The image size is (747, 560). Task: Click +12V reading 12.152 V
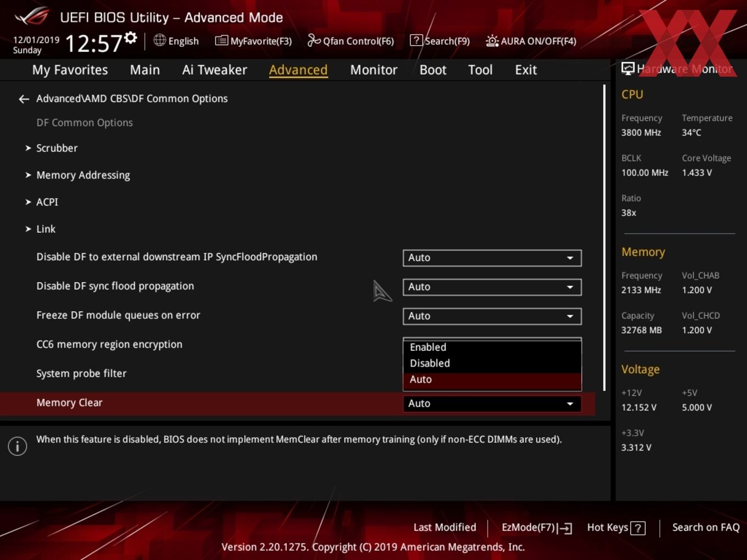tap(639, 407)
